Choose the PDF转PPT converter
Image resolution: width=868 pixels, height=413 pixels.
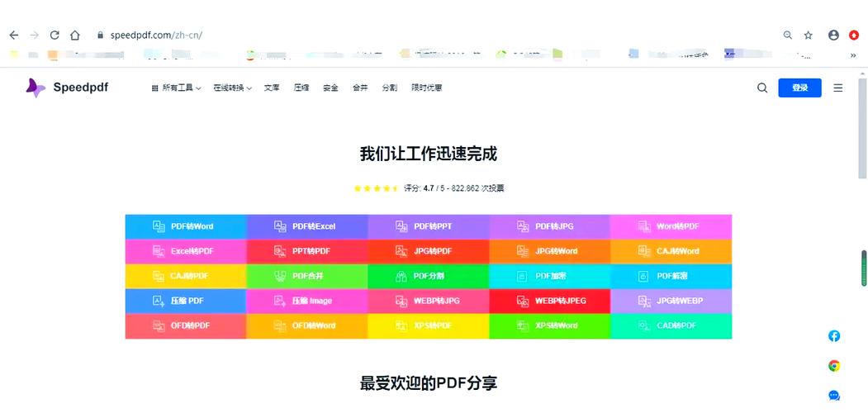[429, 226]
